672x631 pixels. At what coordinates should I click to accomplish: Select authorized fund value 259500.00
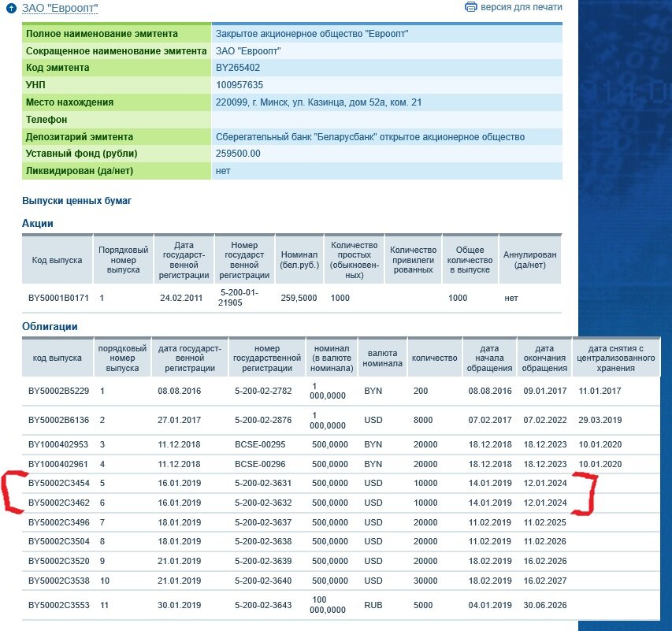click(x=238, y=154)
